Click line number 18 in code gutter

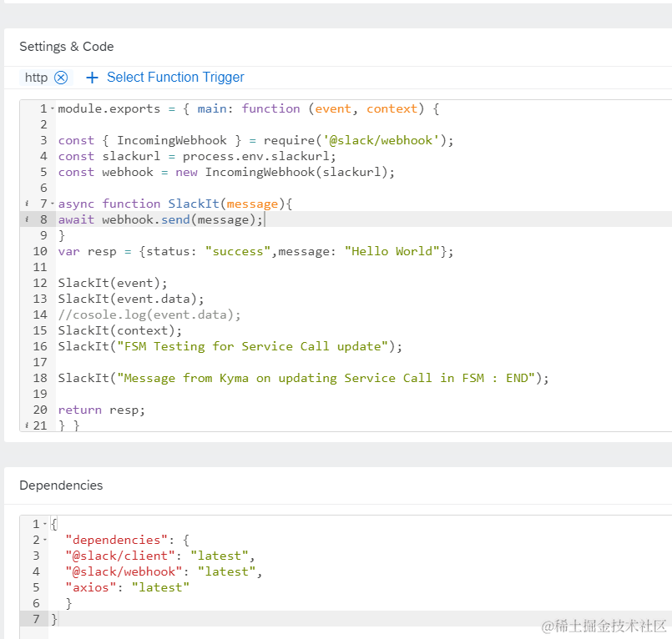(40, 378)
